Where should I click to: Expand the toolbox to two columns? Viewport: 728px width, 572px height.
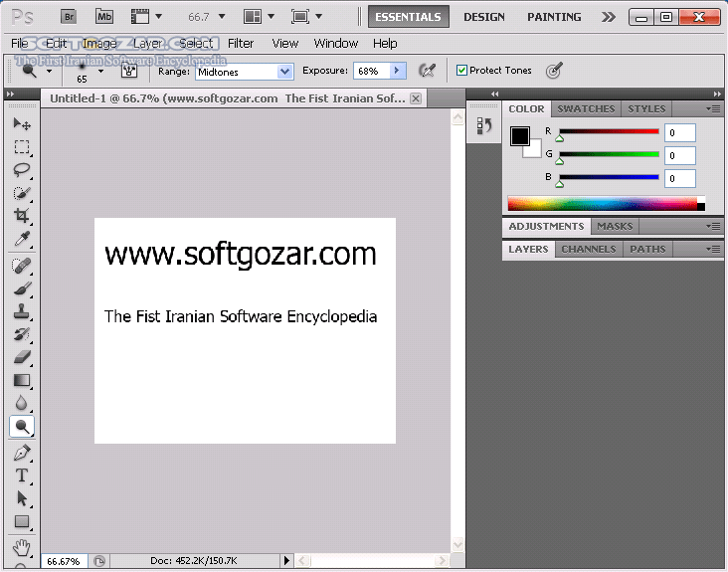point(10,94)
